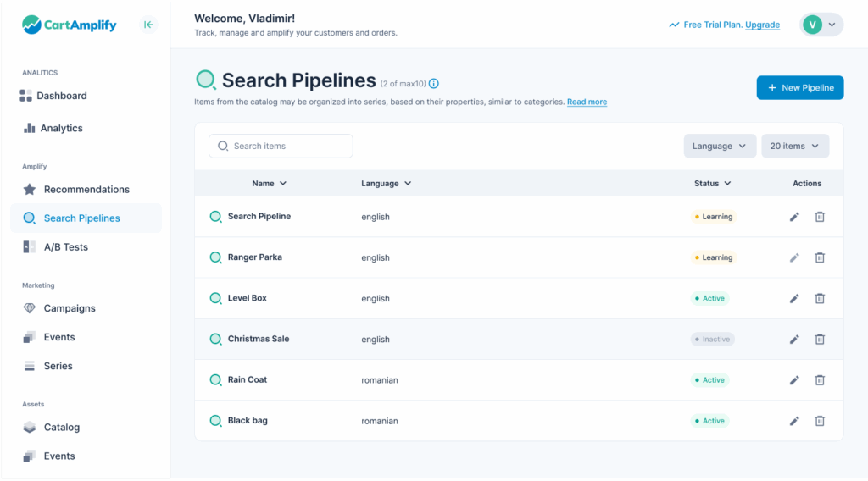
Task: Collapse the sidebar using the arrow icon
Action: tap(148, 25)
